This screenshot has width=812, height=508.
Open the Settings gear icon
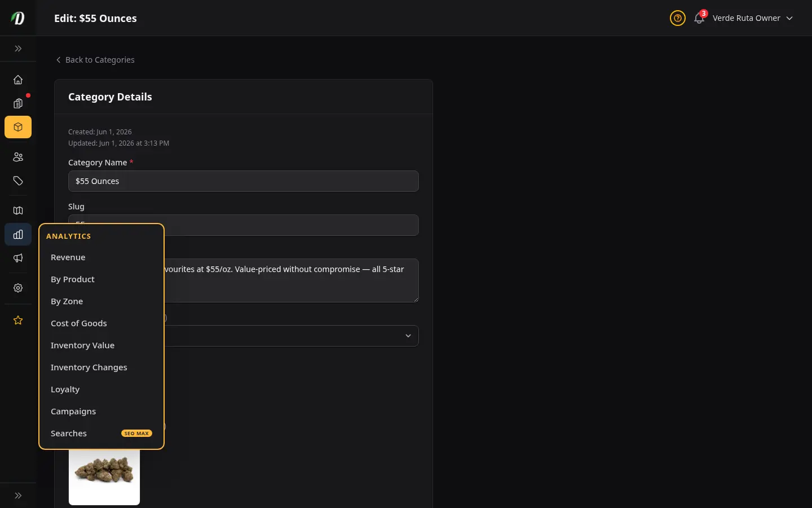pyautogui.click(x=18, y=288)
